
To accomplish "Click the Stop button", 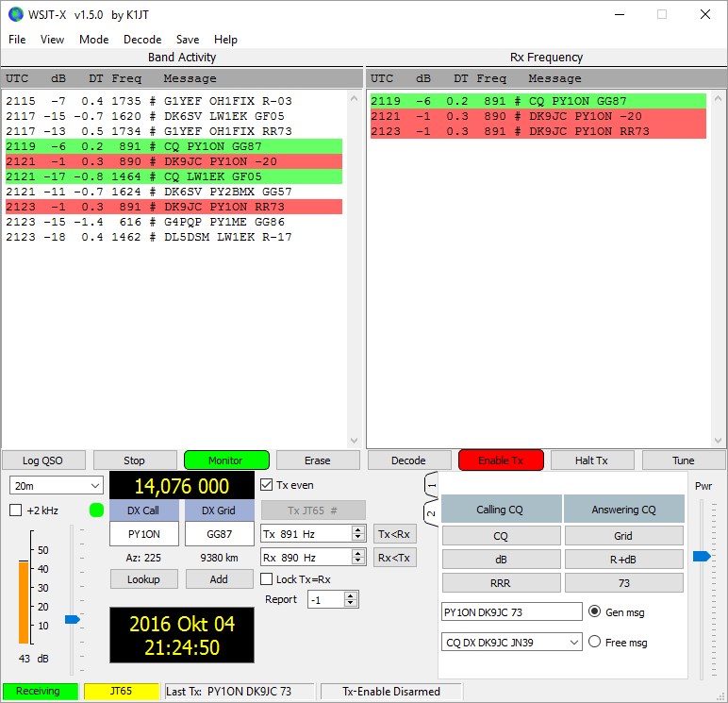I will point(135,460).
